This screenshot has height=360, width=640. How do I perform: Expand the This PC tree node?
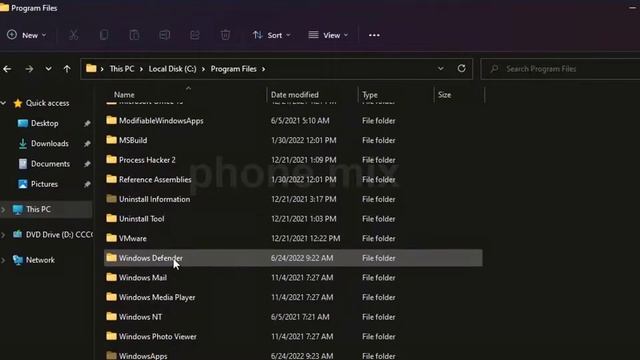point(3,209)
